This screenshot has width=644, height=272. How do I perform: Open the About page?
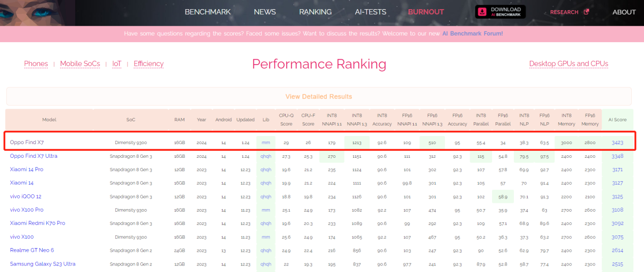[x=624, y=12]
